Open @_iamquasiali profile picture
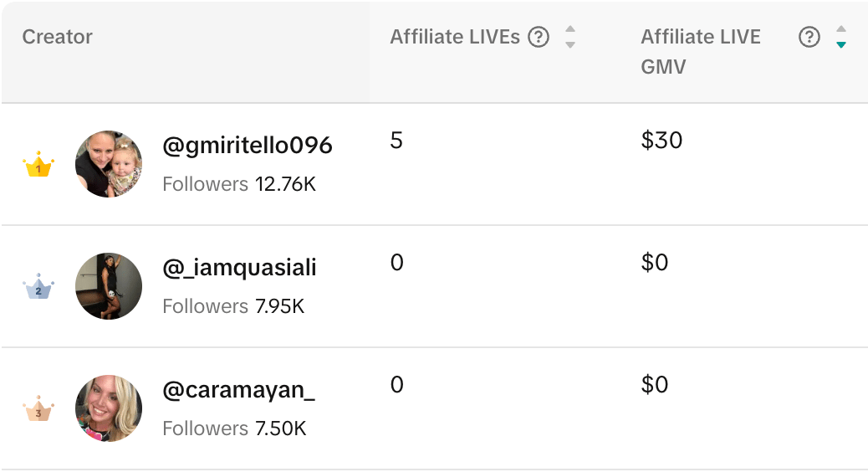 point(109,286)
